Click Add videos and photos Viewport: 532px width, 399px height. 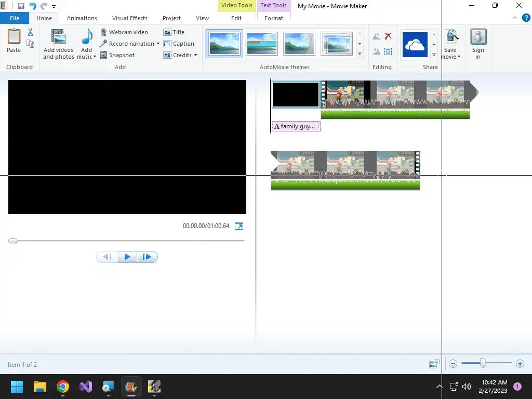[58, 44]
